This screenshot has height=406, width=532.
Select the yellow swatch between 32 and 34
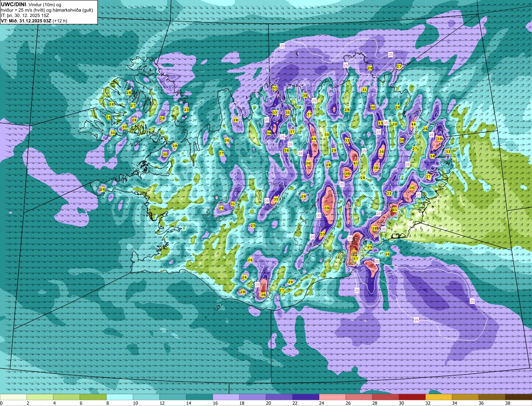point(439,397)
